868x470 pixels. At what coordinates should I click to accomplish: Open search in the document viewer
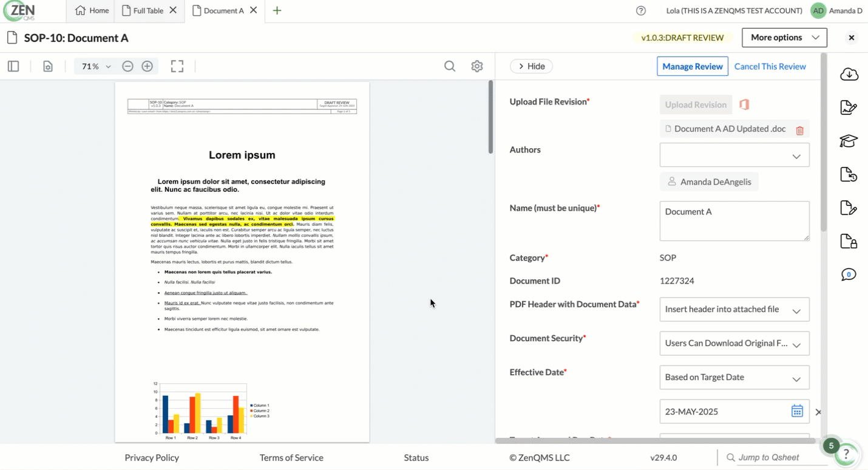click(450, 66)
